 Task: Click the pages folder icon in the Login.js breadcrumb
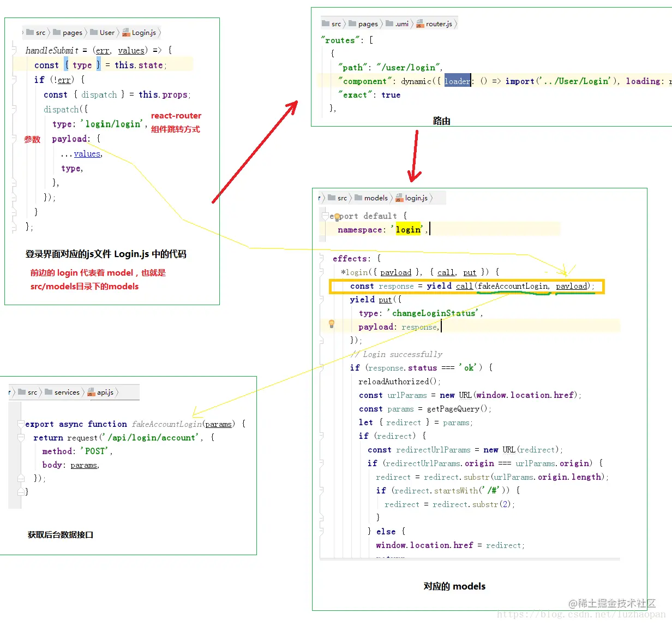pos(57,32)
